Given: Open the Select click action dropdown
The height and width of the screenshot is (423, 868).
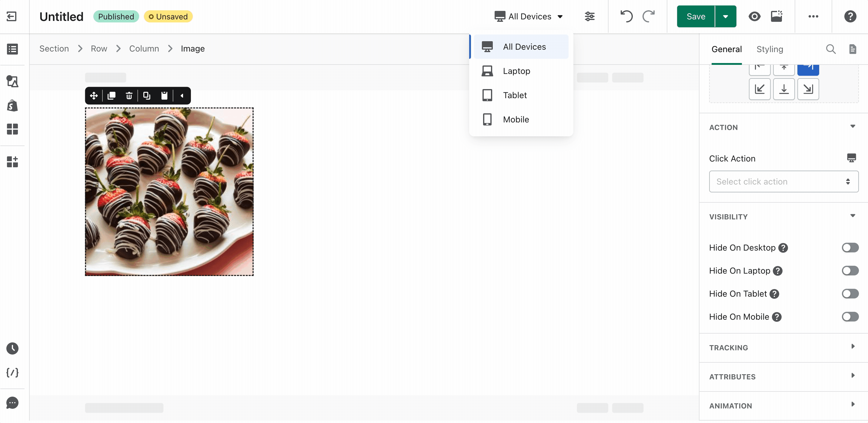Looking at the screenshot, I should [x=783, y=182].
